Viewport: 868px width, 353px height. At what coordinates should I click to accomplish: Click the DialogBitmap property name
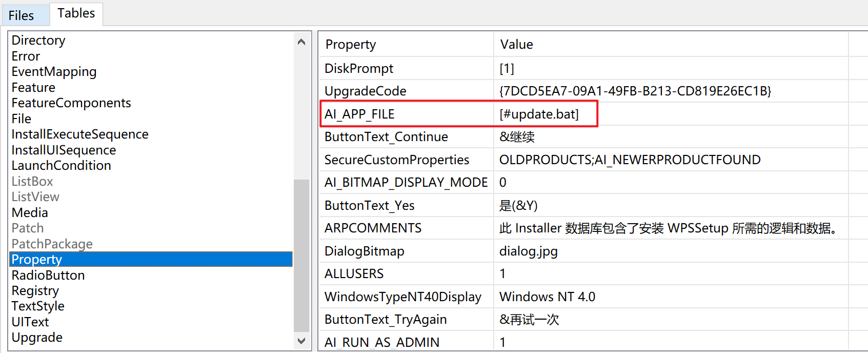tap(364, 251)
